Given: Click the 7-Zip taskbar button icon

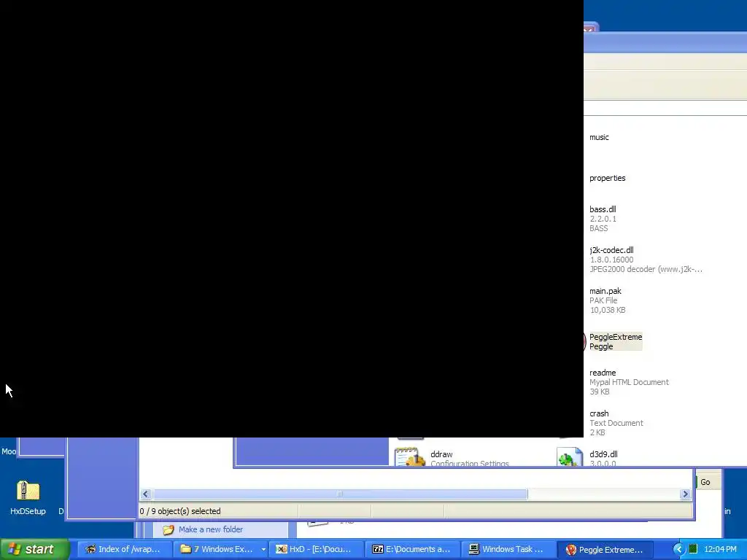Looking at the screenshot, I should pyautogui.click(x=378, y=549).
